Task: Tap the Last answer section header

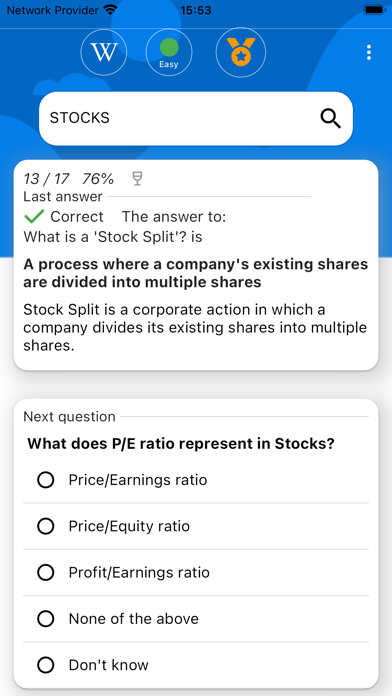Action: (x=63, y=196)
